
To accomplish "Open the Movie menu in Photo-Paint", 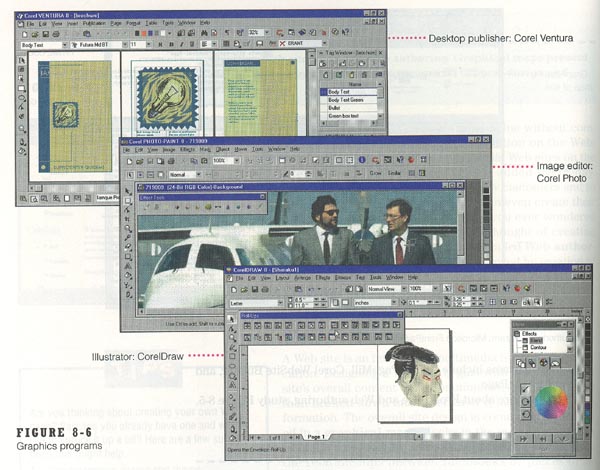I will coord(240,149).
